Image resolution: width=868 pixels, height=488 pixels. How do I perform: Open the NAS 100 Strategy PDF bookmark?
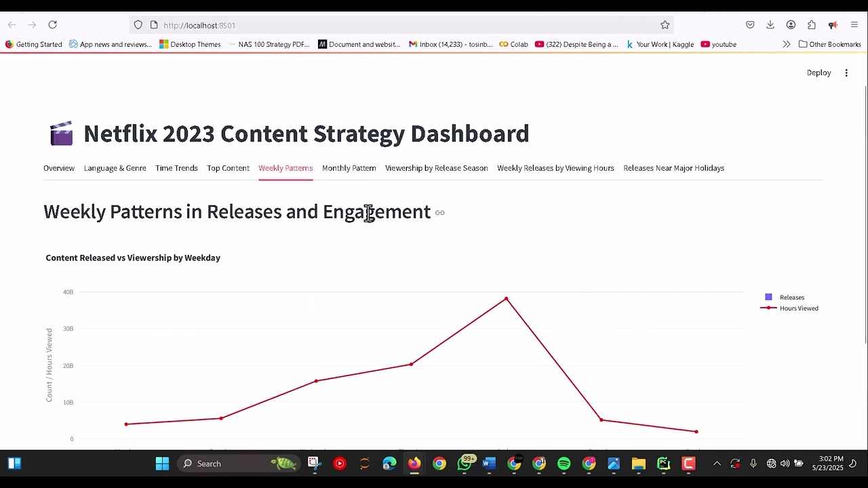(269, 44)
